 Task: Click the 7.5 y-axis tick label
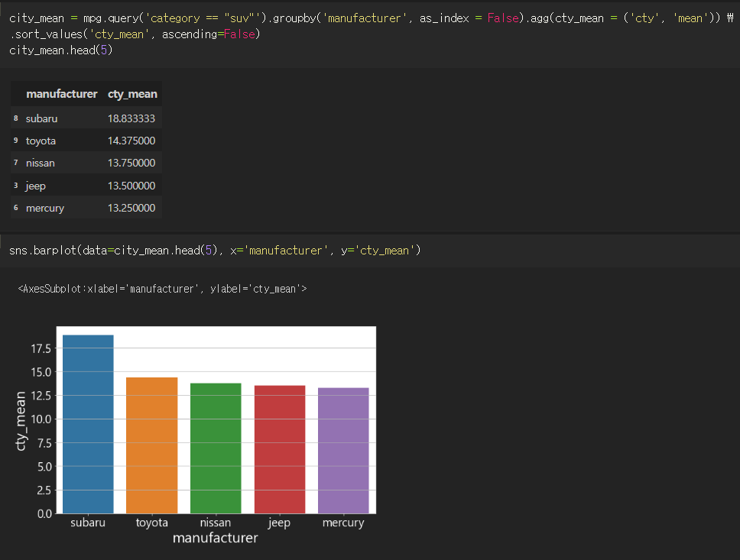(x=44, y=443)
